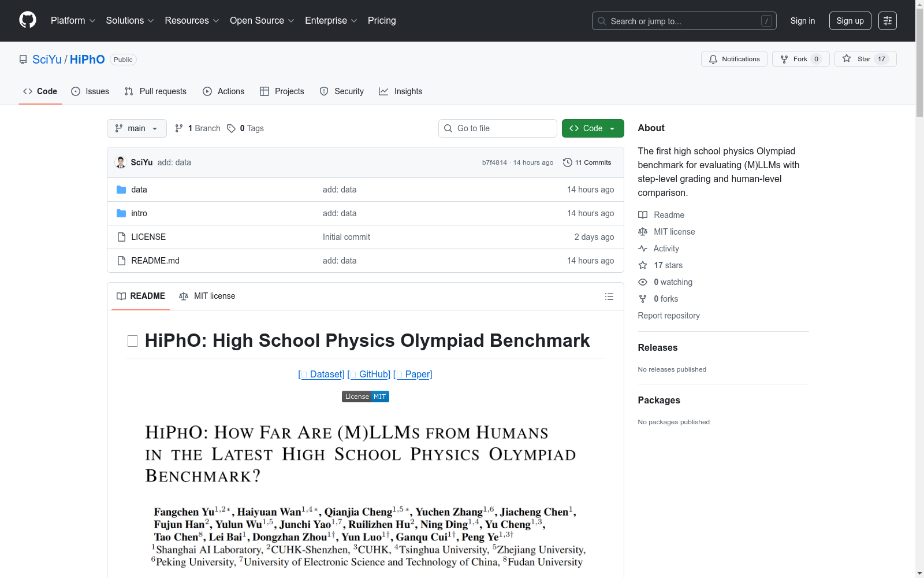
Task: Select the eye icon beside 0 watching
Action: click(643, 282)
